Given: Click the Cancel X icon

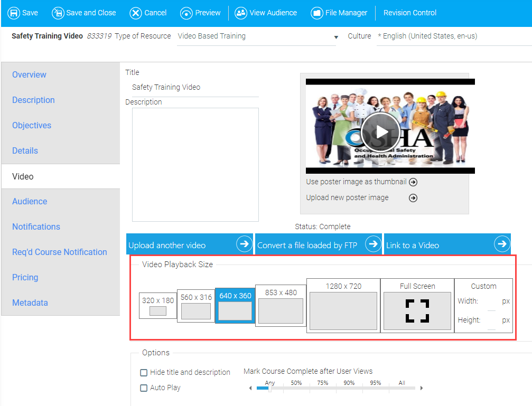Looking at the screenshot, I should tap(136, 13).
